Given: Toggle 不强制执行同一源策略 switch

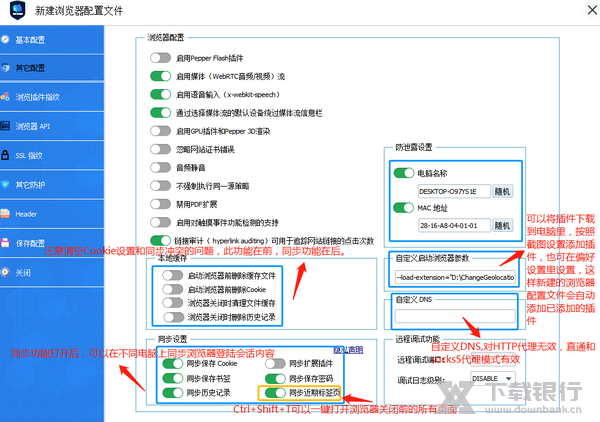Looking at the screenshot, I should [x=160, y=186].
